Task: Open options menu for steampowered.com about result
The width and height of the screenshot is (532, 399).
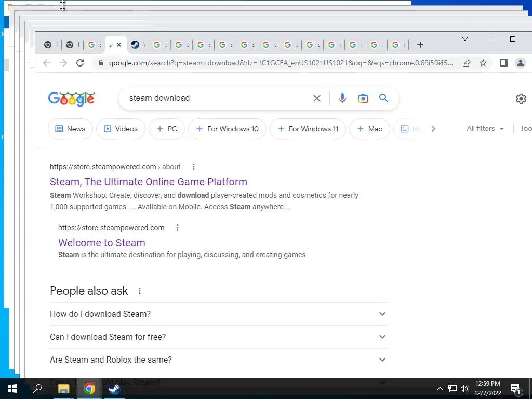Action: 194,167
